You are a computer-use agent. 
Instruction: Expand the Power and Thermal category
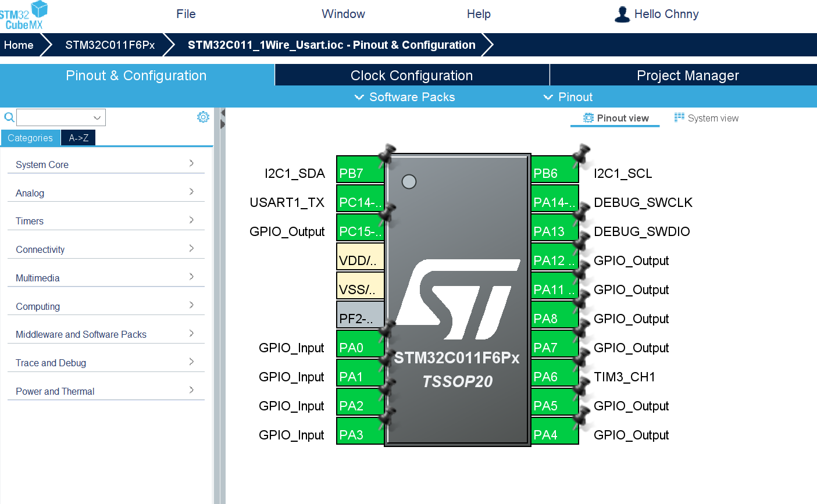pos(106,391)
